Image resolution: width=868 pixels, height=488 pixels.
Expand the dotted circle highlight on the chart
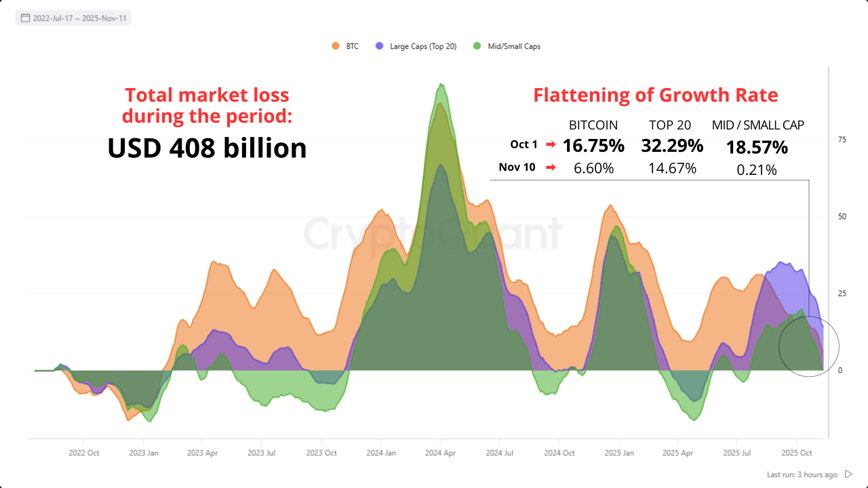point(808,347)
